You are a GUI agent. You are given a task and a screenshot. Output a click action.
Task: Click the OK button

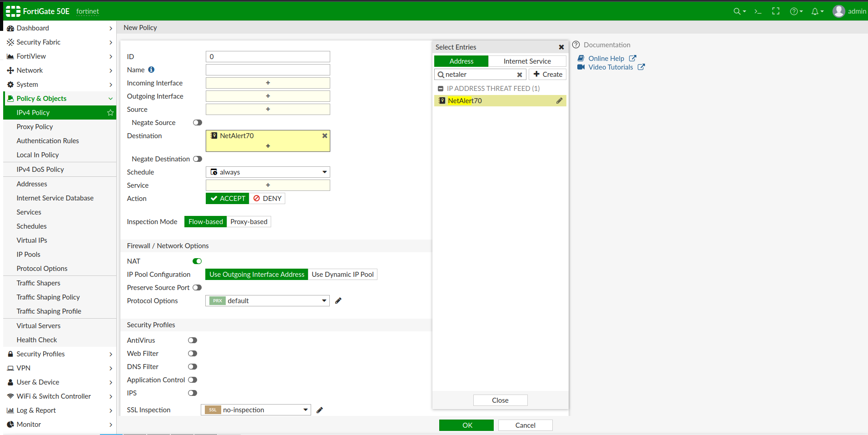coord(466,425)
